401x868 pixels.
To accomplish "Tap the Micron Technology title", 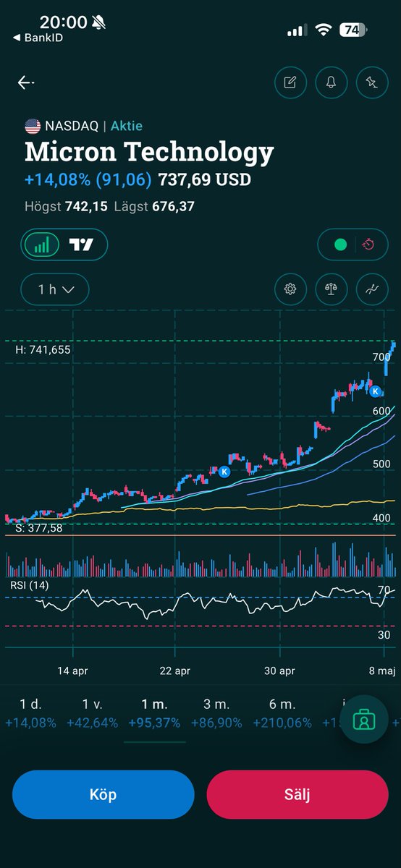I will 149,153.
